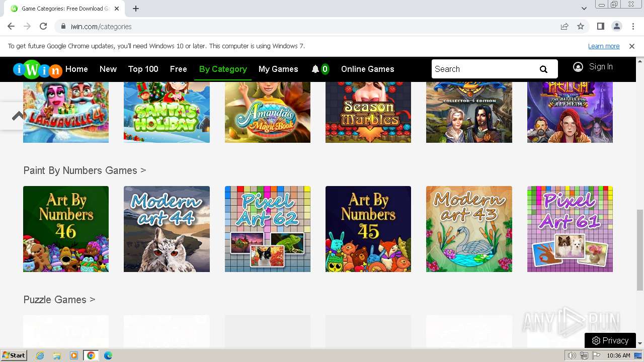The image size is (644, 362).
Task: Click the search magnifier icon
Action: click(543, 69)
